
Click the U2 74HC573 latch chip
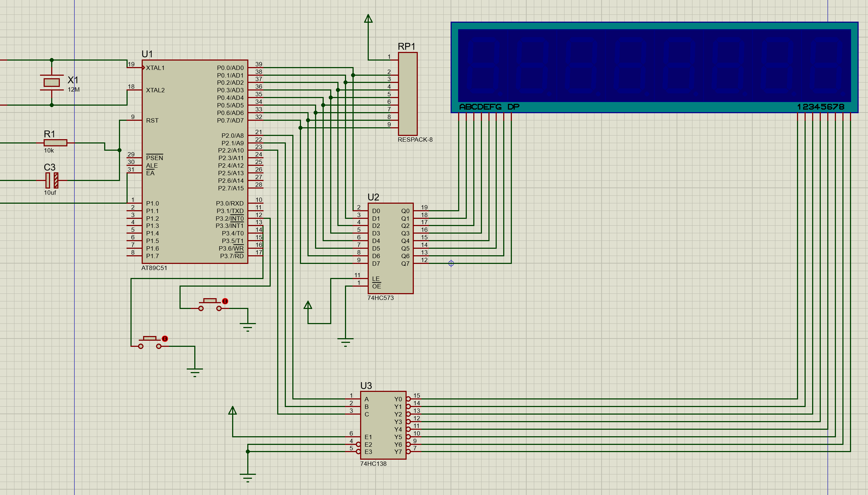(390, 248)
